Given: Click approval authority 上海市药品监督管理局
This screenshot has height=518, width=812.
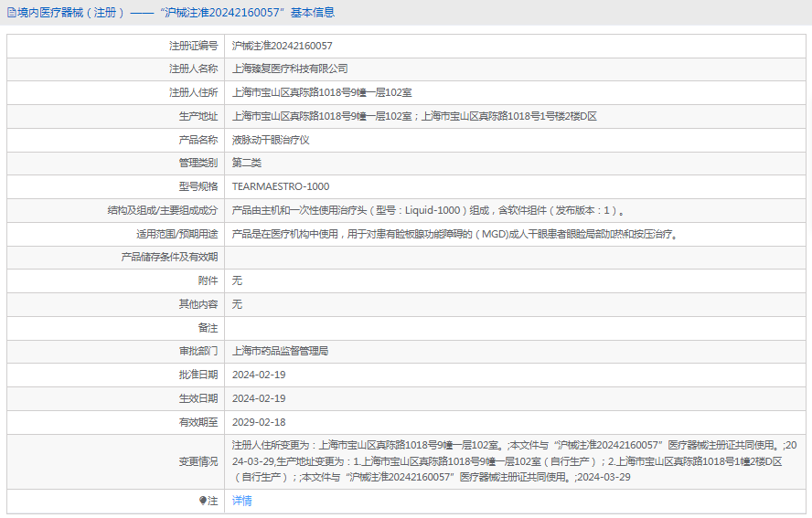Looking at the screenshot, I should [x=280, y=351].
